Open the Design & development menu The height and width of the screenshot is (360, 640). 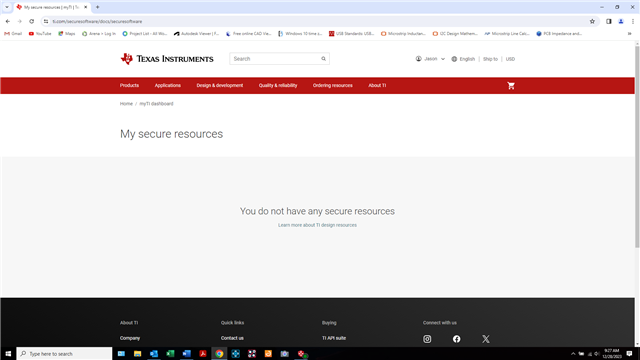pyautogui.click(x=220, y=85)
